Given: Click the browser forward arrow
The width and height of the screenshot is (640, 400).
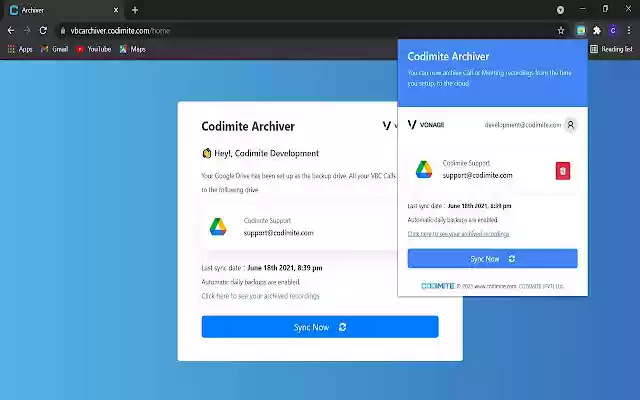Looking at the screenshot, I should tap(27, 31).
